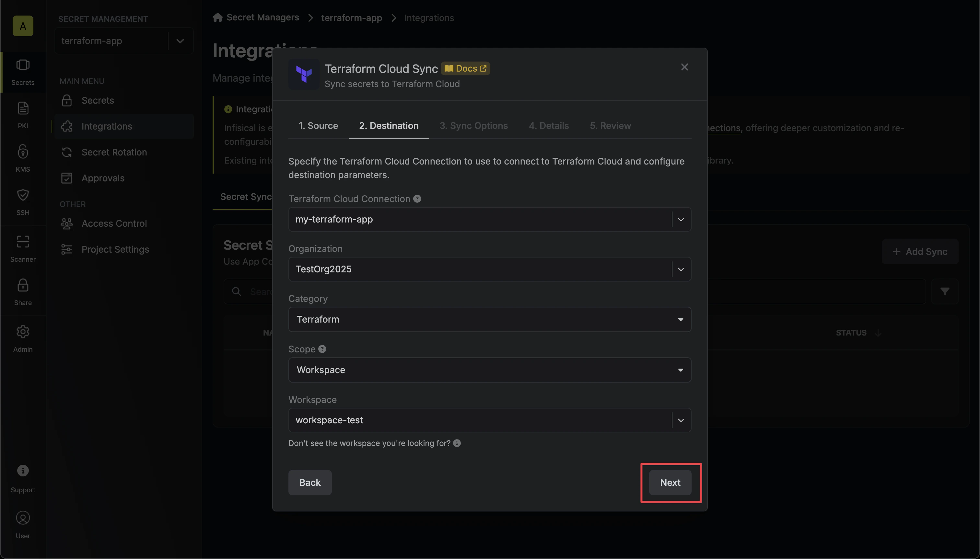Select the 4. Details tab

[549, 126]
